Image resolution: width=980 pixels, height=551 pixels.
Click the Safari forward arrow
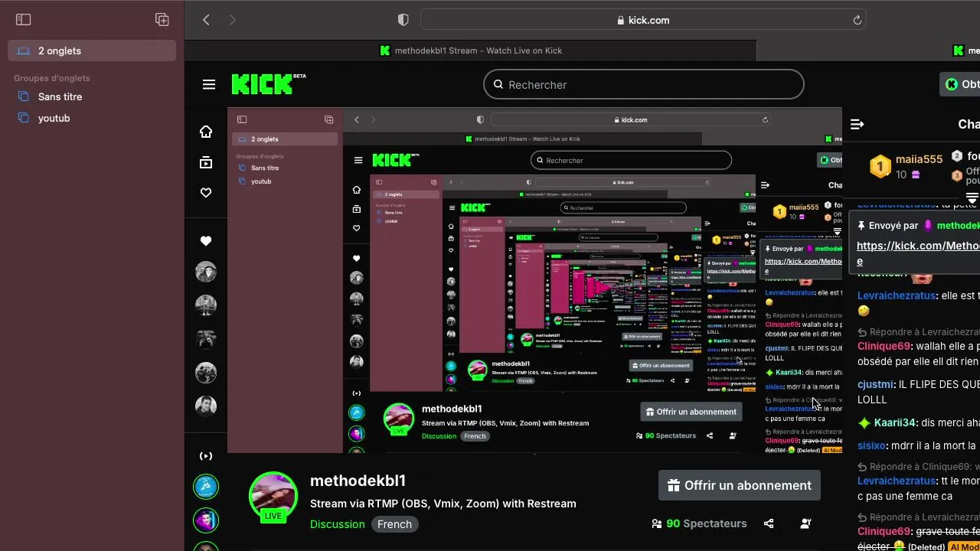232,20
